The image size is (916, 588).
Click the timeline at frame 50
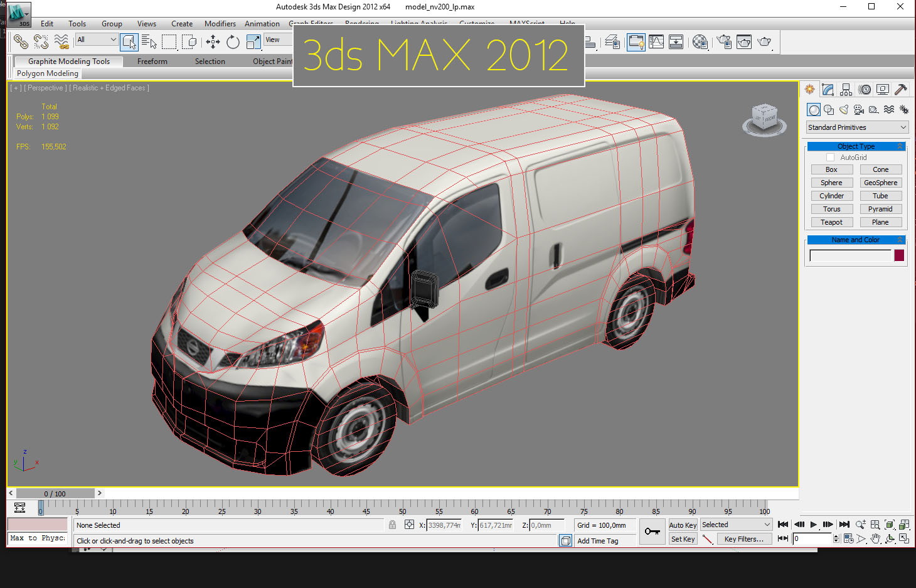[x=403, y=508]
